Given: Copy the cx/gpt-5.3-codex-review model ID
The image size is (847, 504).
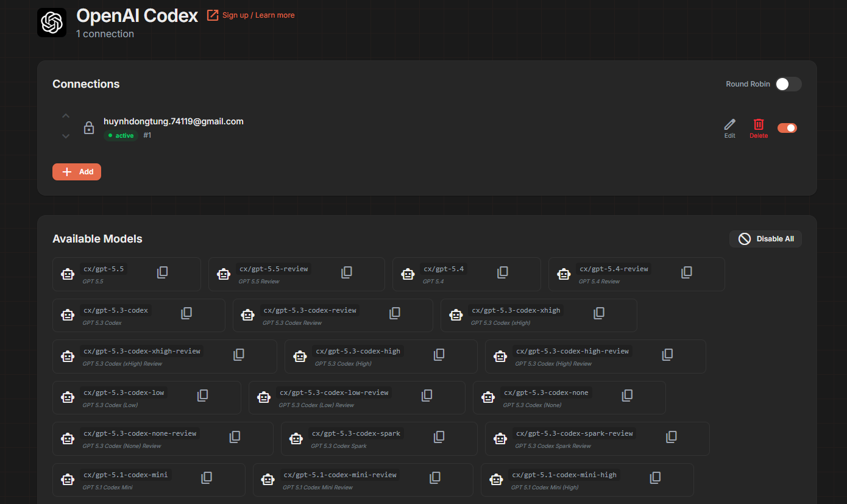Looking at the screenshot, I should 395,313.
